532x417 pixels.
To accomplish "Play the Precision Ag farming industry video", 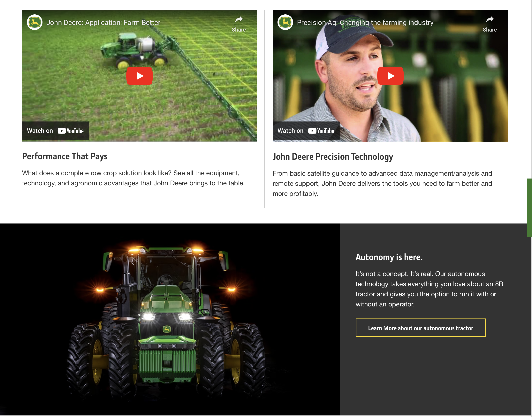I will tap(390, 76).
